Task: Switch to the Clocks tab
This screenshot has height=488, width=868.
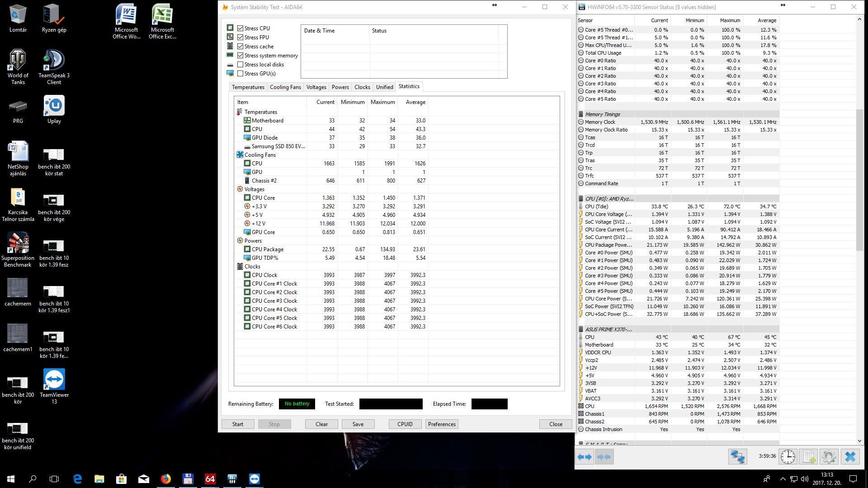Action: (362, 87)
